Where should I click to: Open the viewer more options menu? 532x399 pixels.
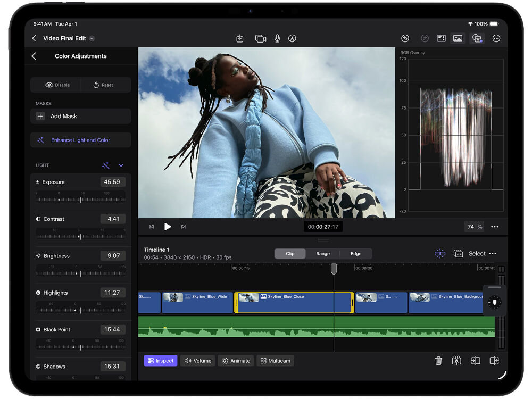[x=494, y=227]
